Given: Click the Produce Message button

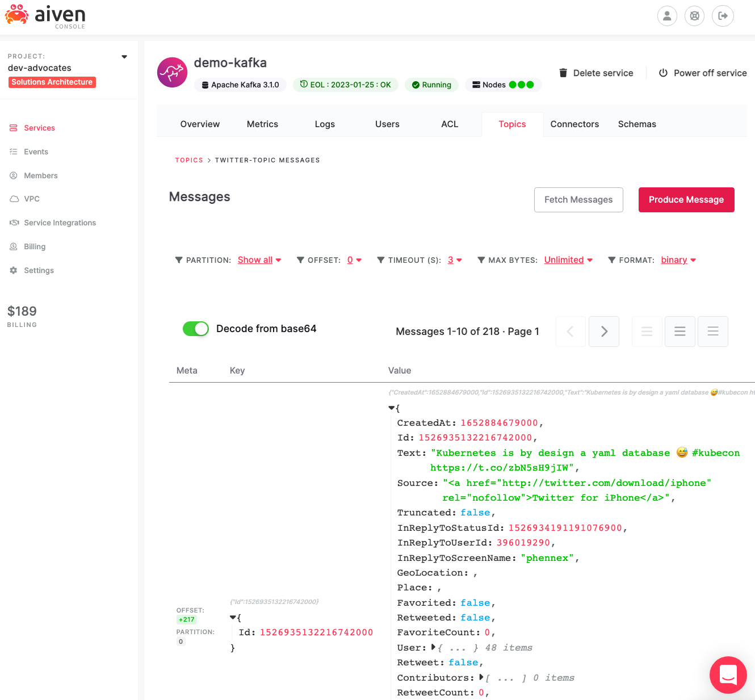Looking at the screenshot, I should pos(686,200).
